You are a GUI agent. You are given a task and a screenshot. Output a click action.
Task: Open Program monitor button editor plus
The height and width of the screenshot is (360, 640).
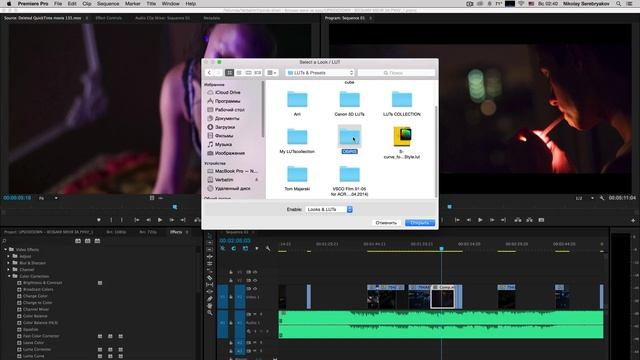pos(633,220)
